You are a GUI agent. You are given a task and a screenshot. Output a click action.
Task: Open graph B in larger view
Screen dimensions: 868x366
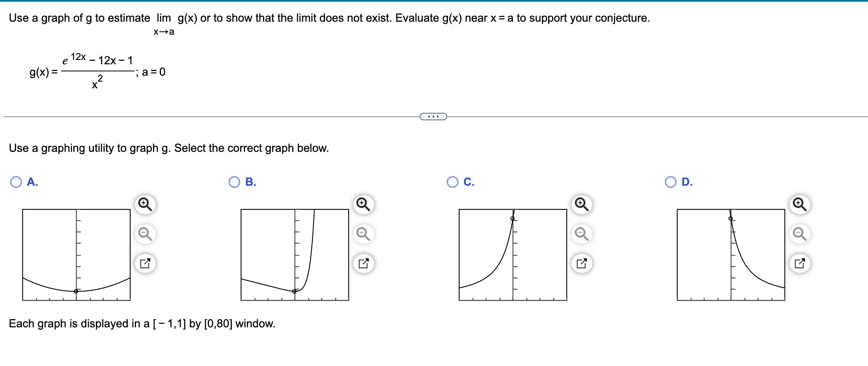click(363, 263)
